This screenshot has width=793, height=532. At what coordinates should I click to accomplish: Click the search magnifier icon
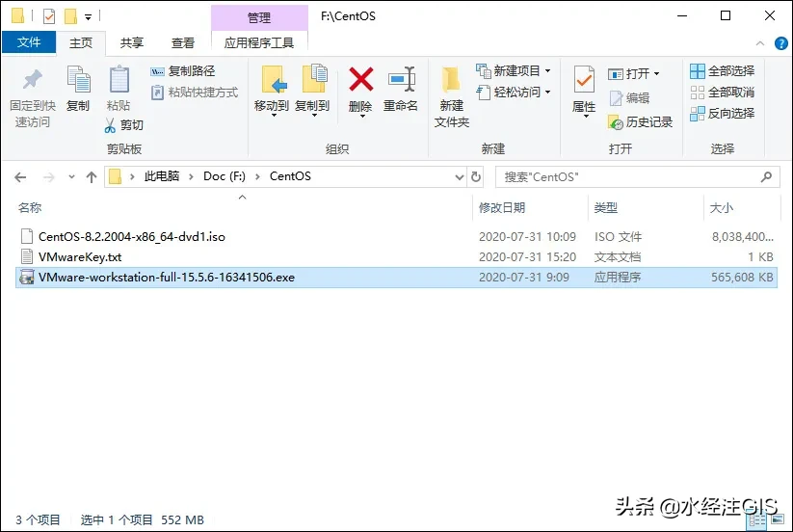coord(767,176)
